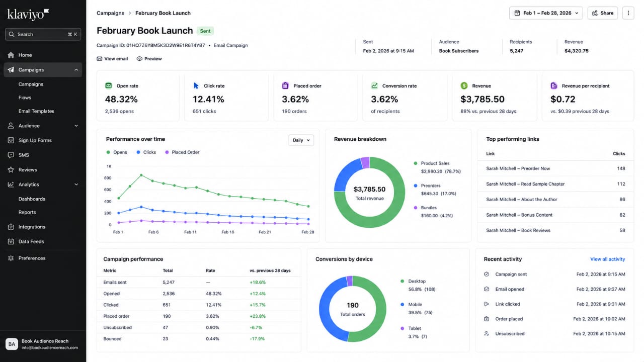Toggle the Opens series in chart legend
The image size is (644, 362).
117,152
